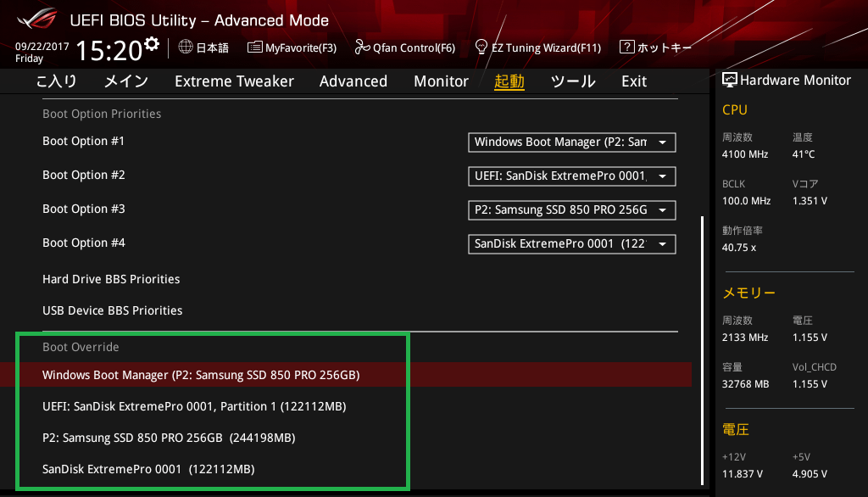
Task: Click the +5V value 4.905 V
Action: (810, 474)
